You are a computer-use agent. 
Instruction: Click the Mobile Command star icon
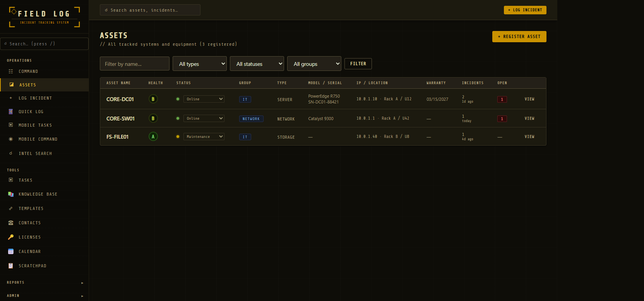pos(11,139)
